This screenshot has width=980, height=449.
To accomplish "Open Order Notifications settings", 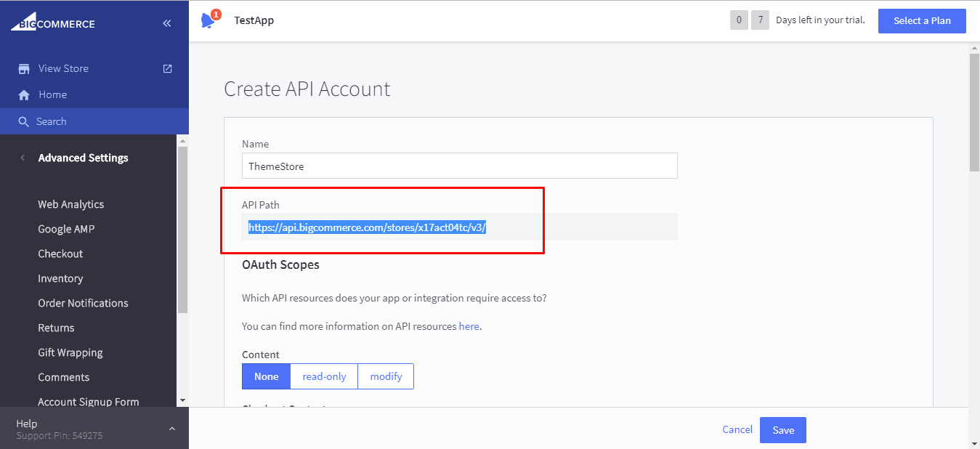I will click(x=83, y=303).
